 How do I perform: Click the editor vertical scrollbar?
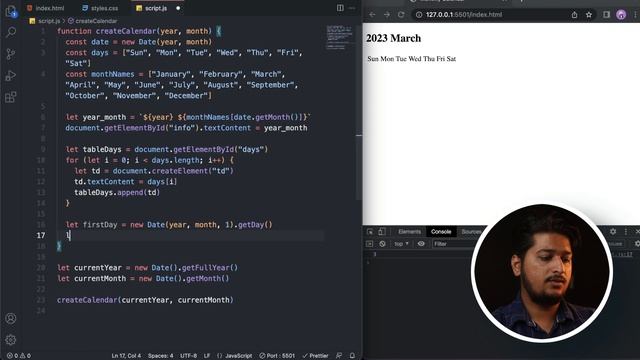pos(359,112)
